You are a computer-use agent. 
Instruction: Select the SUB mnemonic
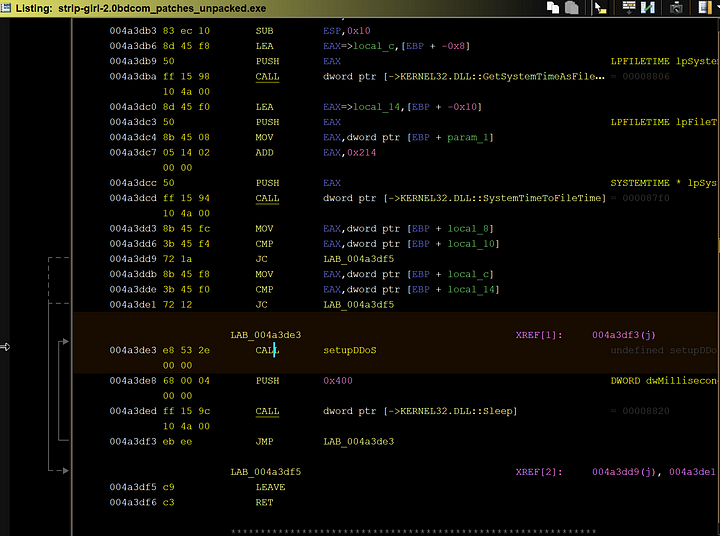(x=264, y=31)
